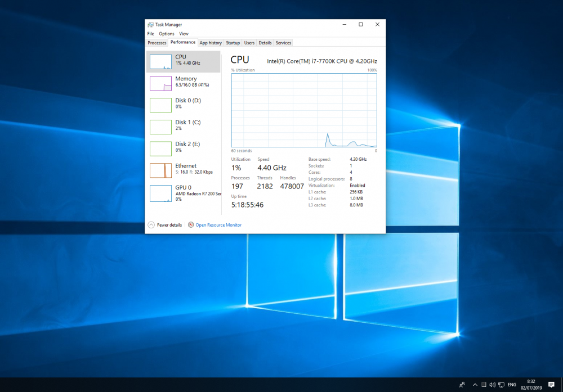Click the 2182 threads count
The image size is (563, 392).
point(265,187)
